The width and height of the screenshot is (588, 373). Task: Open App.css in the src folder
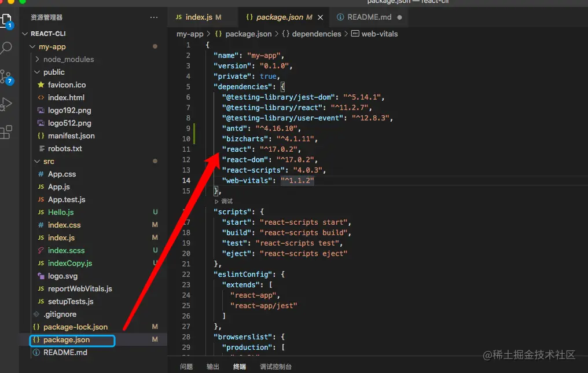pyautogui.click(x=61, y=174)
